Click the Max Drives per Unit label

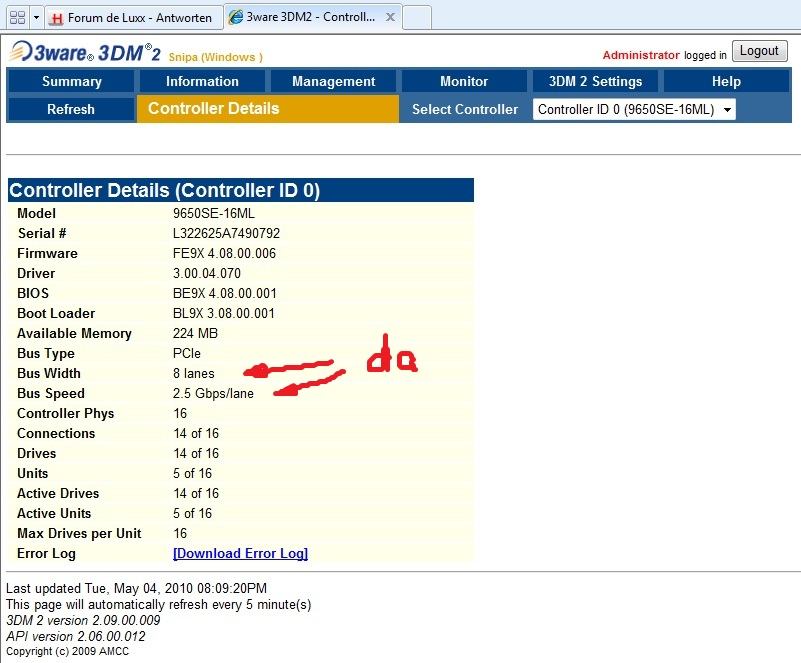[x=79, y=533]
